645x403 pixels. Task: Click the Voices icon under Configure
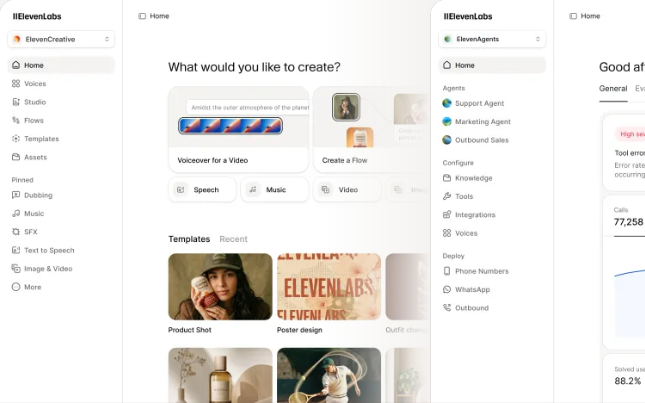(x=447, y=233)
